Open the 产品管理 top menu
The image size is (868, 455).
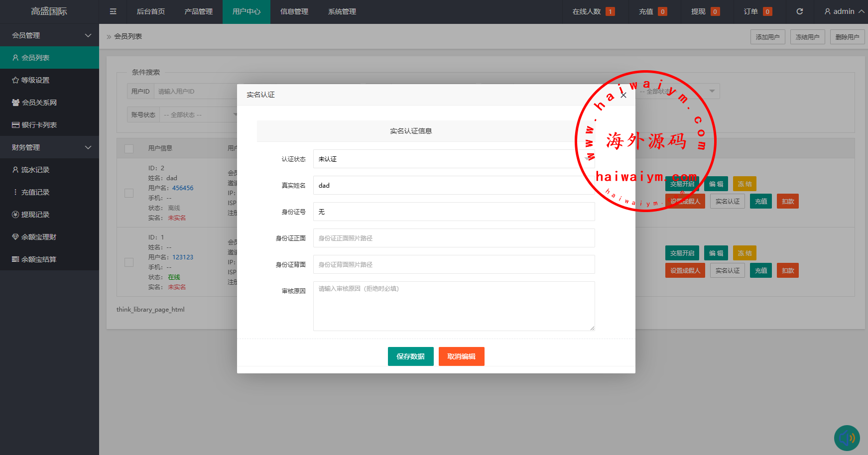[x=198, y=11]
